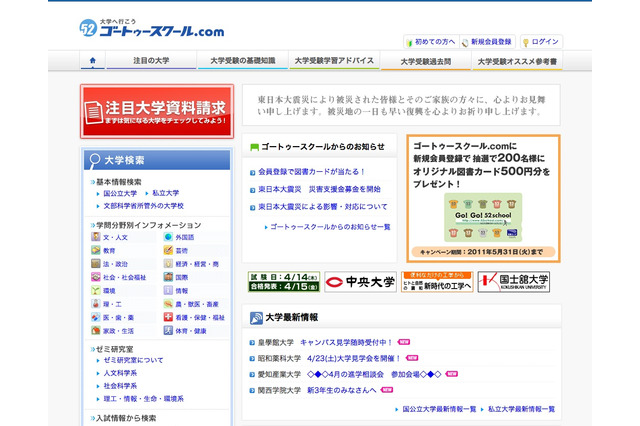The image size is (640, 426).
Task: Open the 注目の大学 tab
Action: coord(151,60)
